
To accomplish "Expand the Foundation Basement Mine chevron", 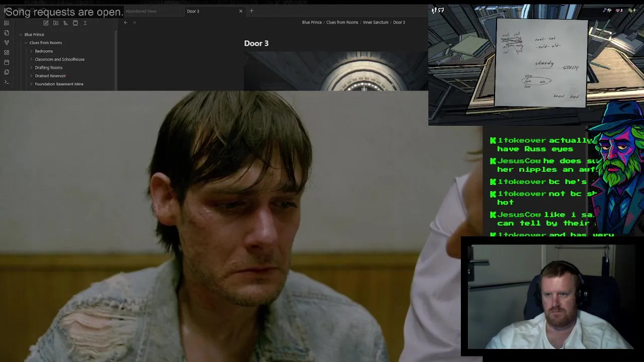I will [31, 84].
